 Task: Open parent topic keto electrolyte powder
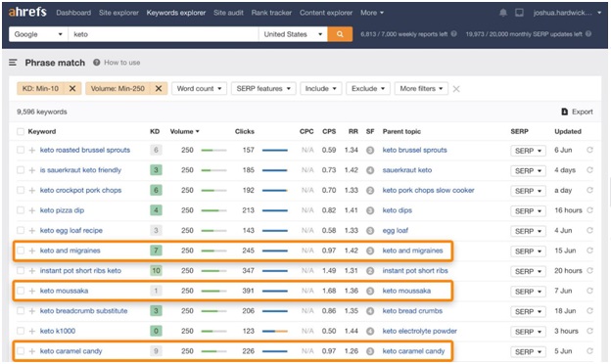pyautogui.click(x=420, y=331)
